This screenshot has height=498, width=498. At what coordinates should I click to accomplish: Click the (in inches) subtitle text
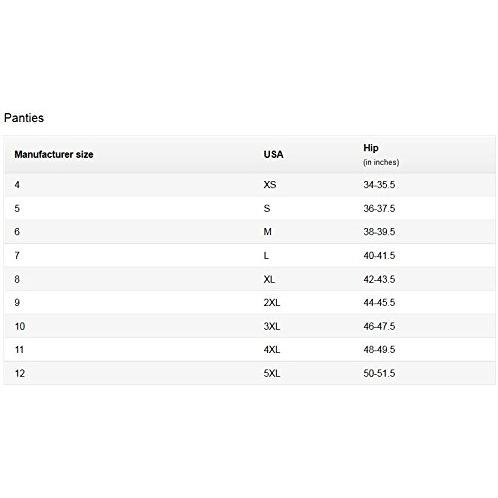(x=381, y=162)
